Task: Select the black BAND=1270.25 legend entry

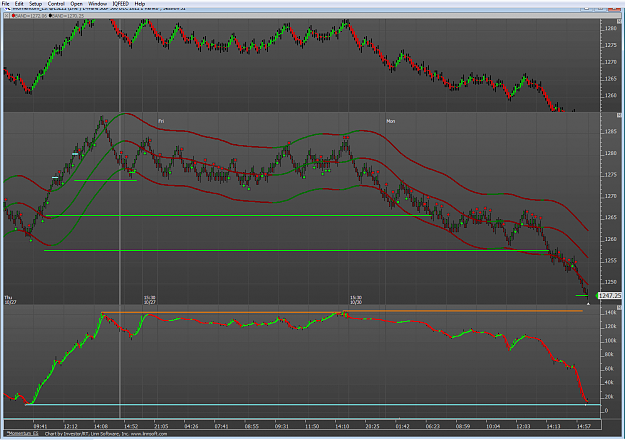Action: pos(67,16)
